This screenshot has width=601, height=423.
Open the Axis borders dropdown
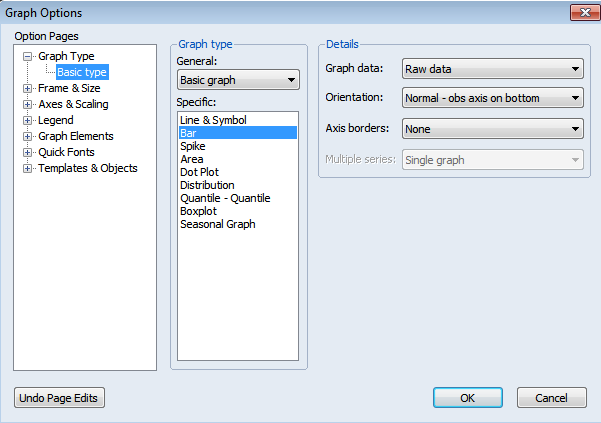point(492,129)
